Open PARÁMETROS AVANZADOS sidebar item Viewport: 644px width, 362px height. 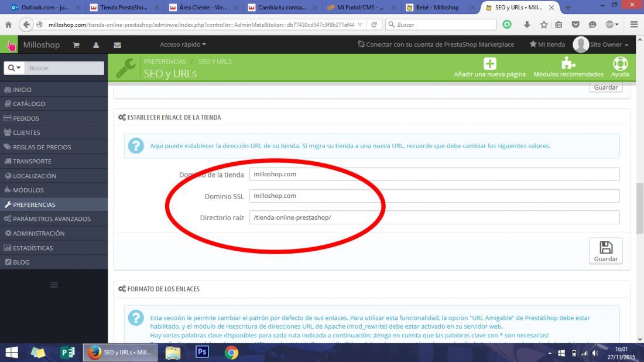click(x=54, y=218)
